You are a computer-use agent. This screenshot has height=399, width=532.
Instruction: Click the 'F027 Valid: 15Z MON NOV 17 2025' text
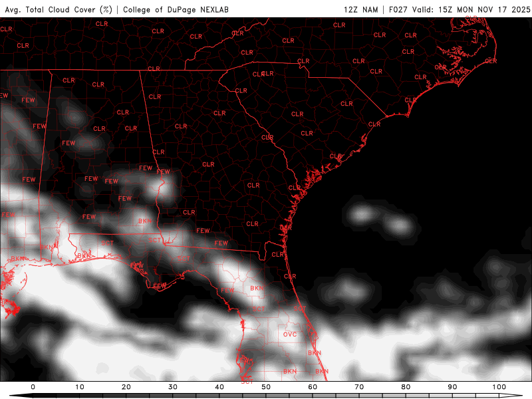pyautogui.click(x=460, y=9)
